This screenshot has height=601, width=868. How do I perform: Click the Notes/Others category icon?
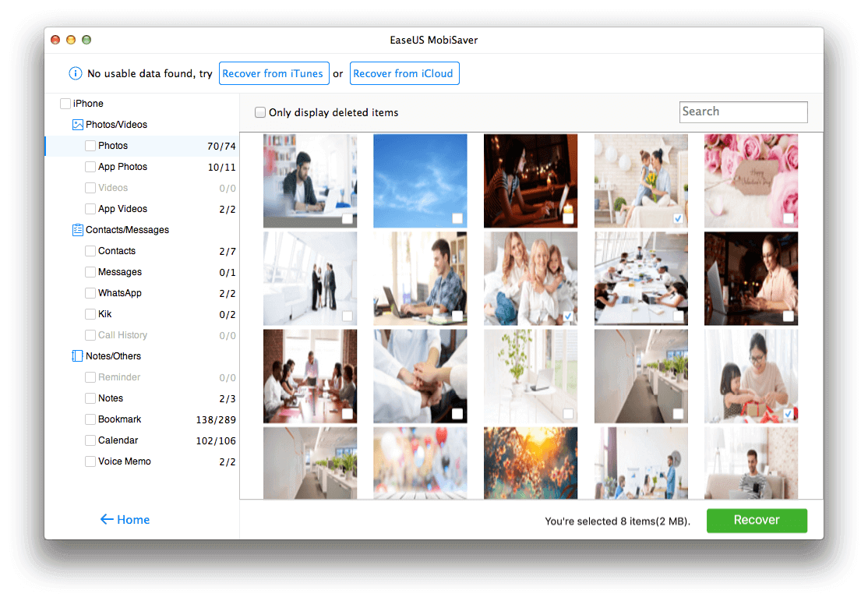77,356
